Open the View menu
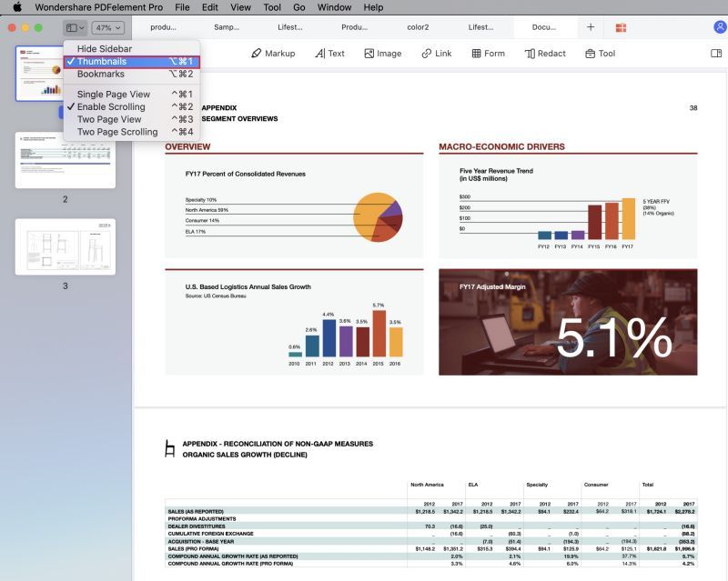 click(240, 7)
